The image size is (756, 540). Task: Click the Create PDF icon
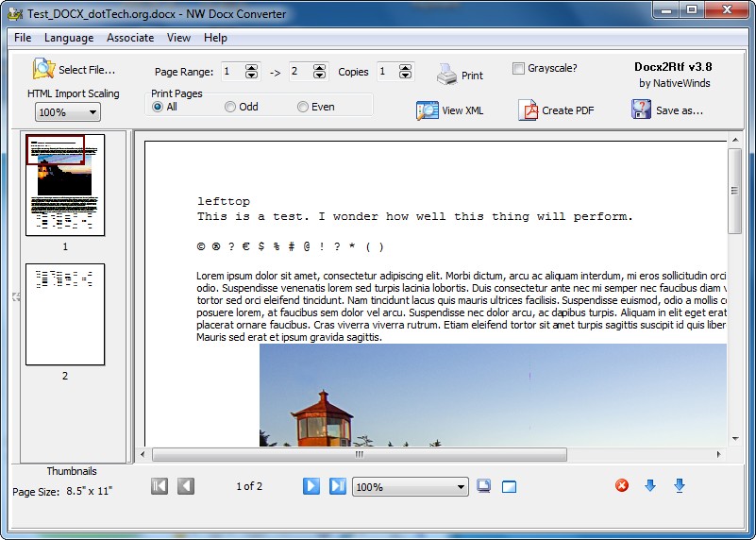click(528, 110)
